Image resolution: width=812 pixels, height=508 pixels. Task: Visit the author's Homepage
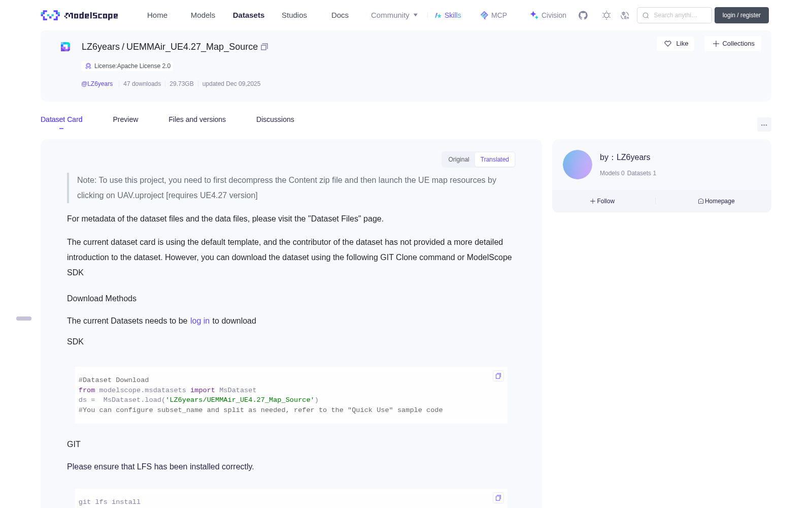point(716,201)
